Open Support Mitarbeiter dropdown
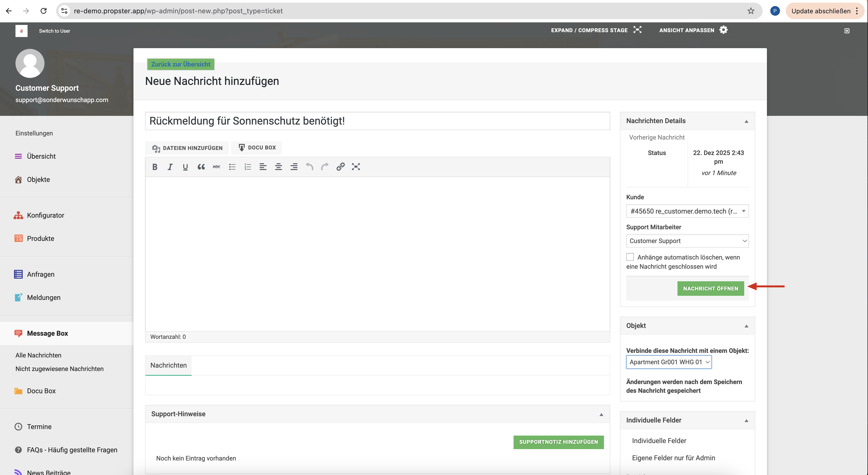868x475 pixels. [x=687, y=241]
